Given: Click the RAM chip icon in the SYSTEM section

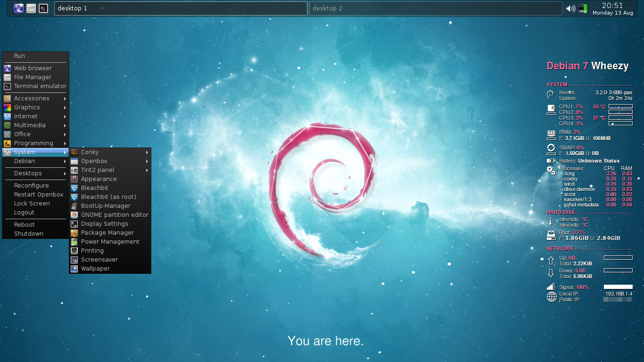Looking at the screenshot, I should tap(551, 134).
